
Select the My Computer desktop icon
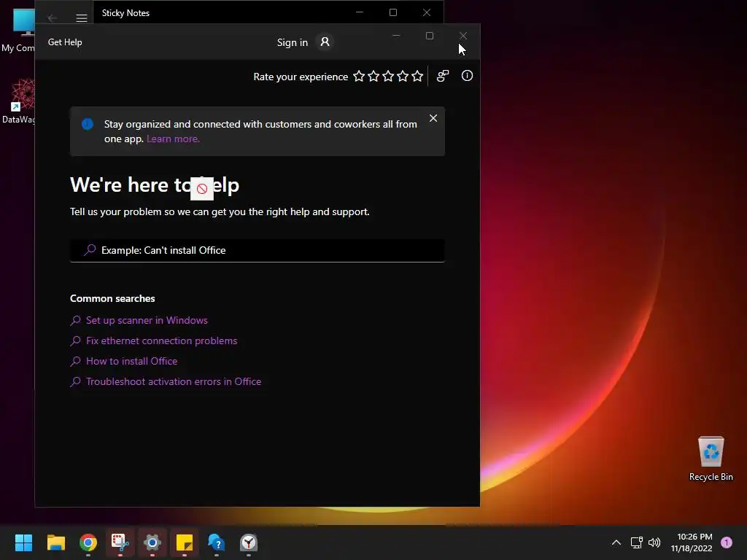[18, 29]
